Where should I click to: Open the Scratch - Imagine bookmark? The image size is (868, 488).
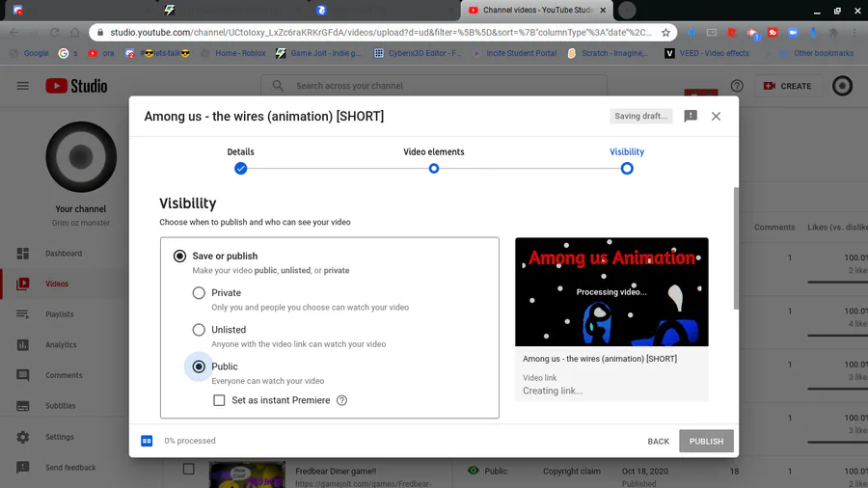click(x=608, y=53)
